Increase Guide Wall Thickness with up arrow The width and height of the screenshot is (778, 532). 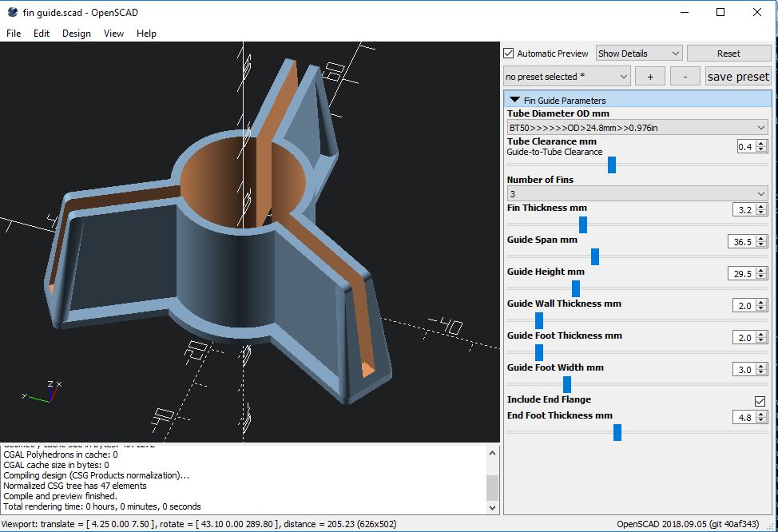[762, 302]
